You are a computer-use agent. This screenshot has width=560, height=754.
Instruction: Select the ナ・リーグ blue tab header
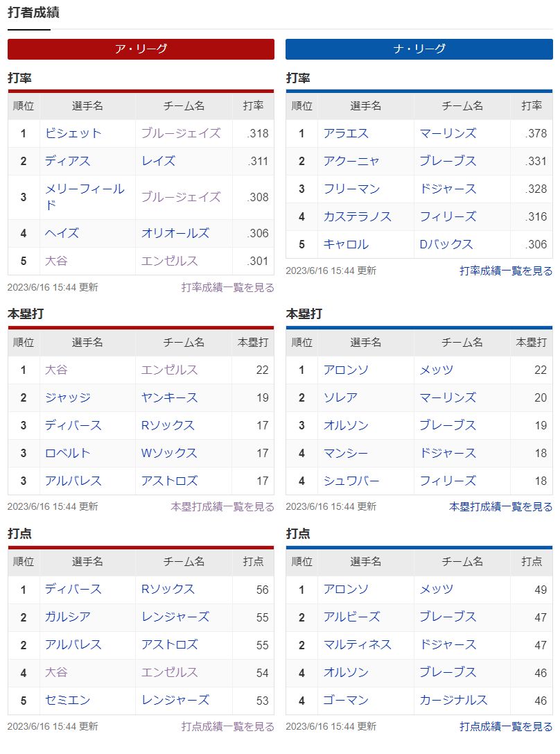tap(419, 49)
